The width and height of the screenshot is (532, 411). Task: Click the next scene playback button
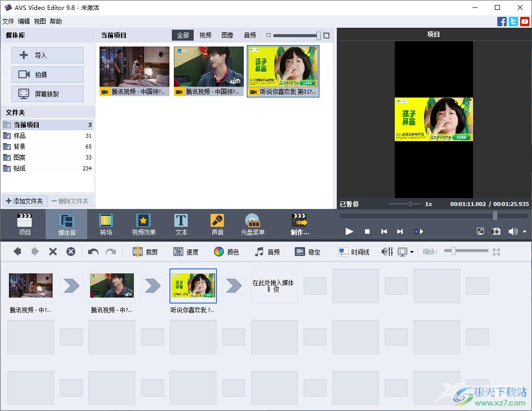tap(418, 231)
